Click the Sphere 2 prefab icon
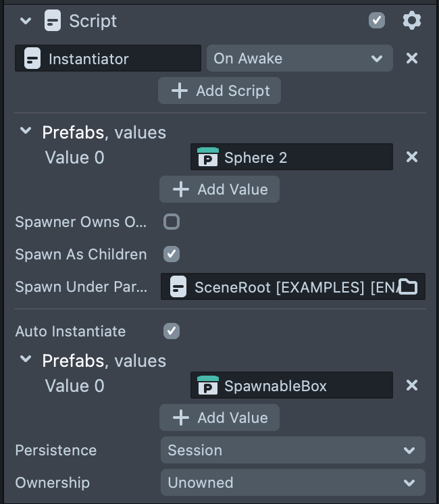 (x=207, y=157)
